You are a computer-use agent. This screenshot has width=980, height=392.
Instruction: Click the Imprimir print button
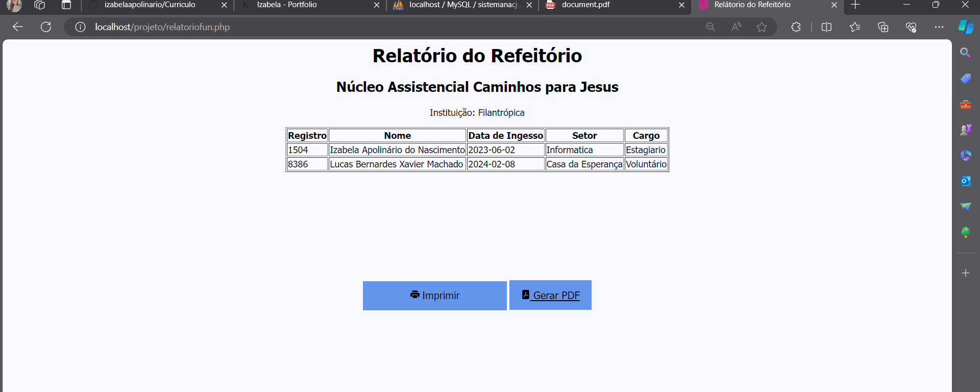pyautogui.click(x=434, y=296)
